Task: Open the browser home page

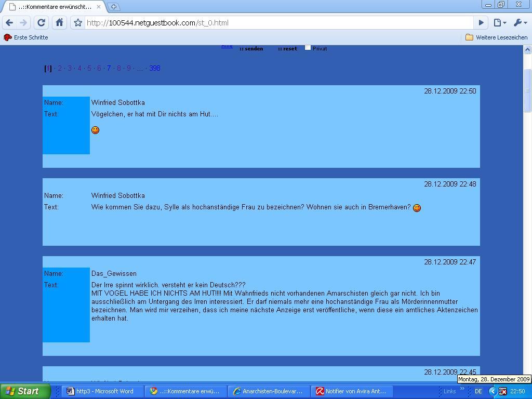Action: tap(59, 23)
